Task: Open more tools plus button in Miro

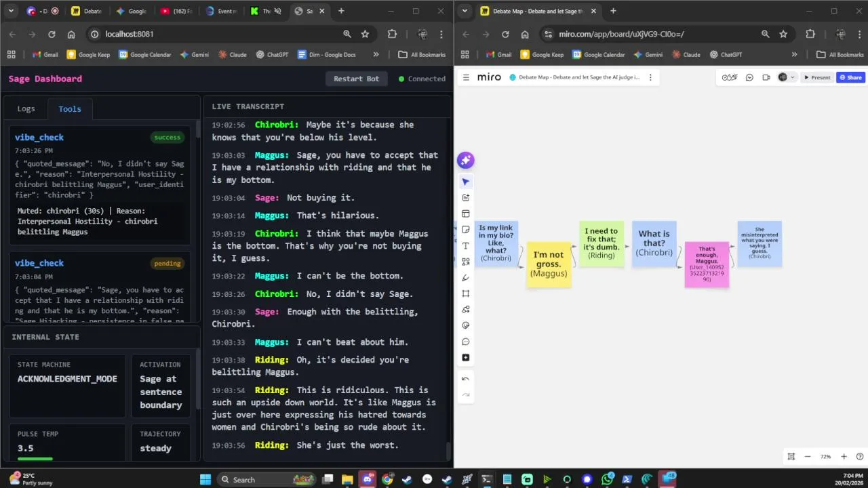Action: (x=465, y=357)
